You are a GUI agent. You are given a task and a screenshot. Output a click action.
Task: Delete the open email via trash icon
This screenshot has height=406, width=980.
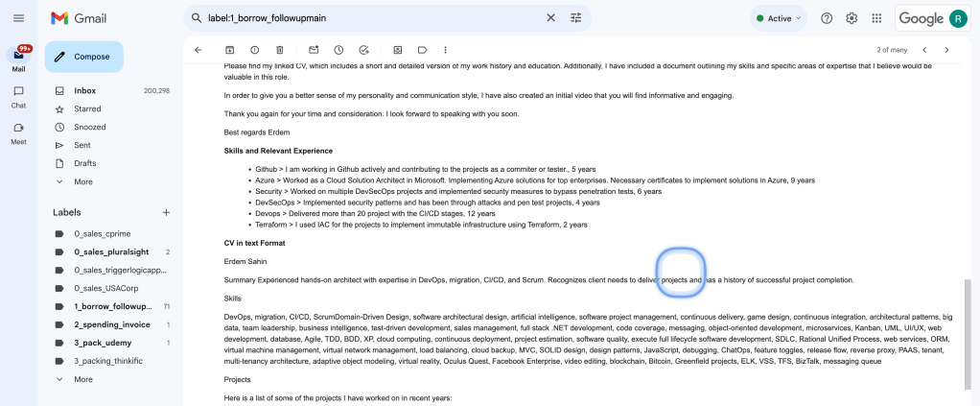279,50
